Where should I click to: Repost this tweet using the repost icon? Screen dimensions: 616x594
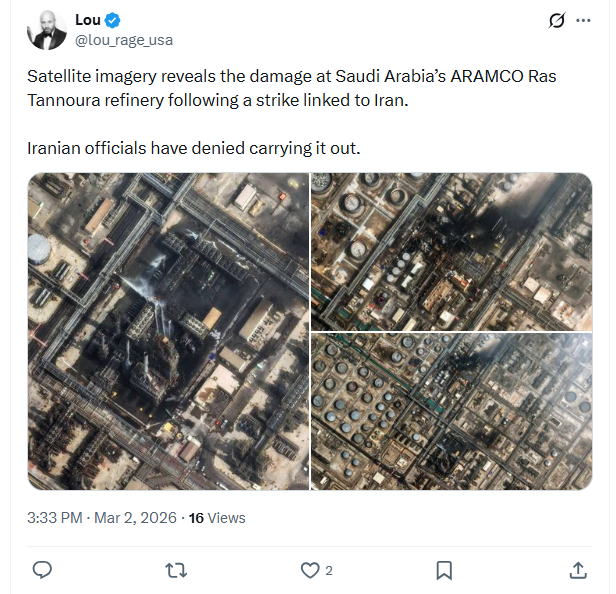click(x=176, y=570)
